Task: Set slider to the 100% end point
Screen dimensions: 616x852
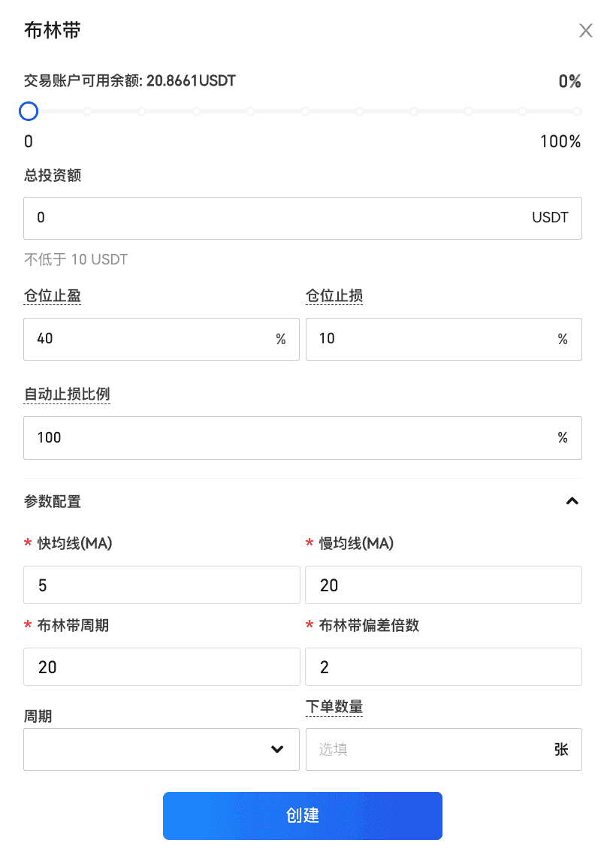Action: [577, 112]
